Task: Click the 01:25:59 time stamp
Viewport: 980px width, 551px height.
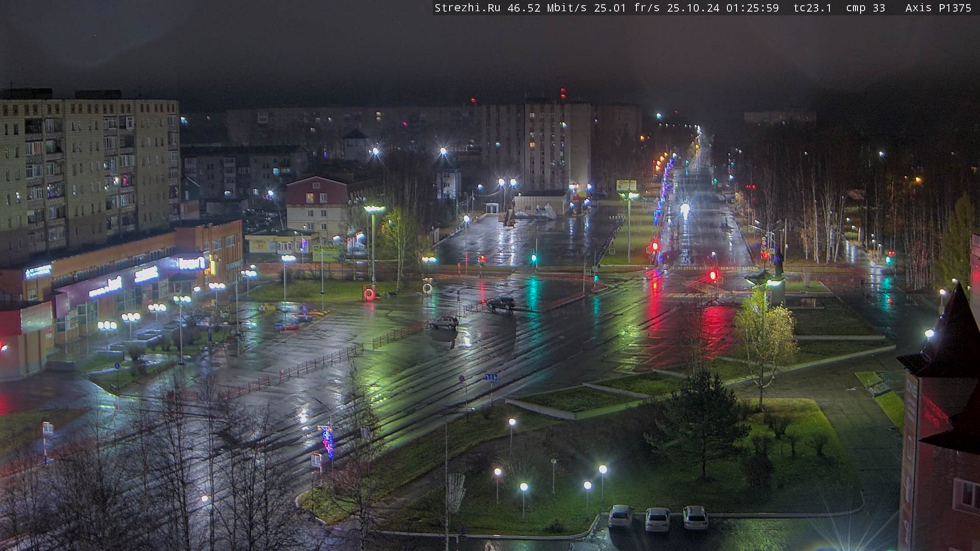Action: pyautogui.click(x=753, y=8)
